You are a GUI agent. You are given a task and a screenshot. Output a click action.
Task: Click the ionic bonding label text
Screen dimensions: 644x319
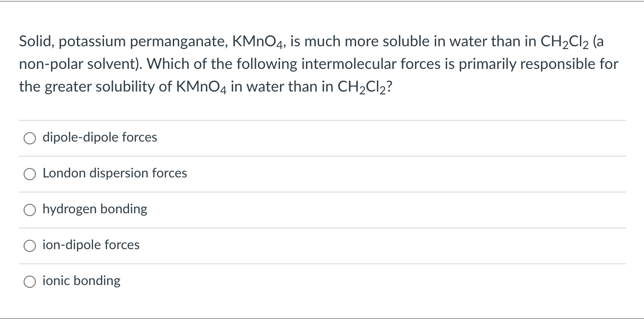(x=82, y=281)
